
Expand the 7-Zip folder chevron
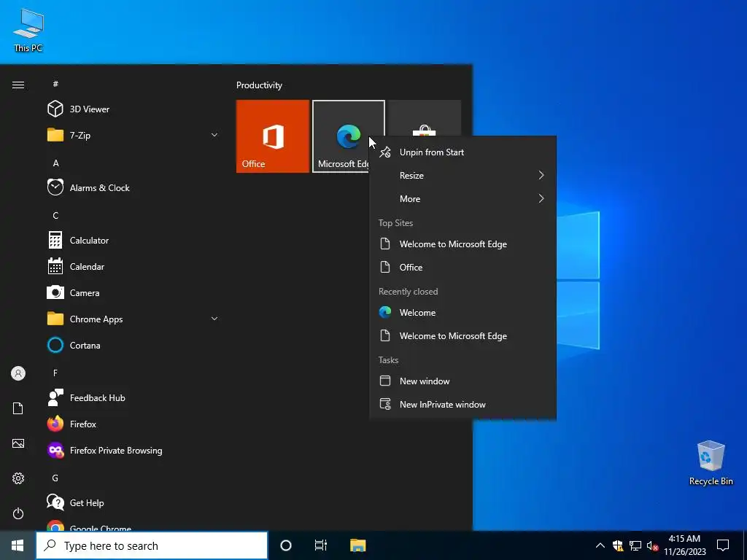click(x=214, y=135)
